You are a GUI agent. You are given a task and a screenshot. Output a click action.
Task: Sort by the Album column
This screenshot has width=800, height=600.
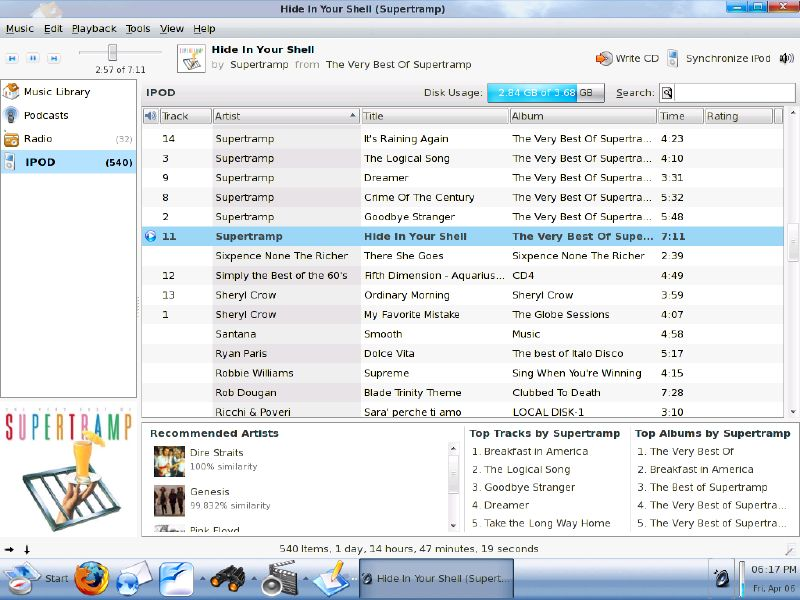583,116
